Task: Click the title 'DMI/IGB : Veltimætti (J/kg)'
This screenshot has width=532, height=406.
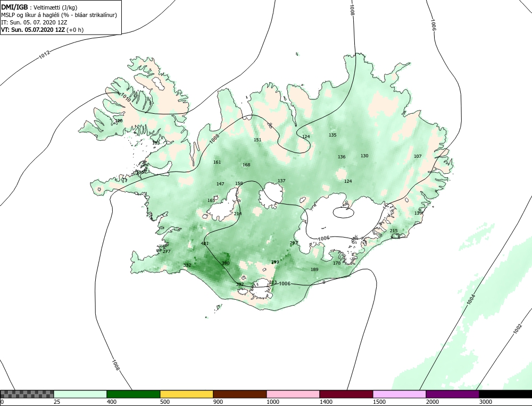Action: (39, 7)
